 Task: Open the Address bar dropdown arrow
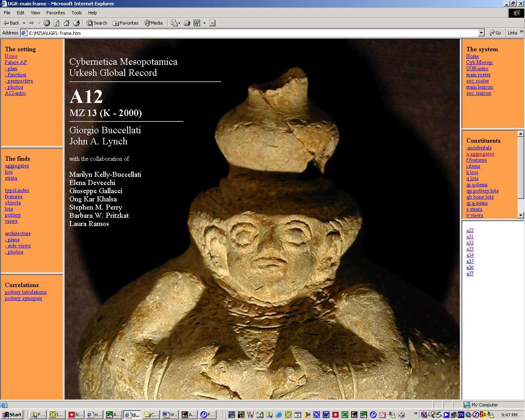(x=482, y=33)
